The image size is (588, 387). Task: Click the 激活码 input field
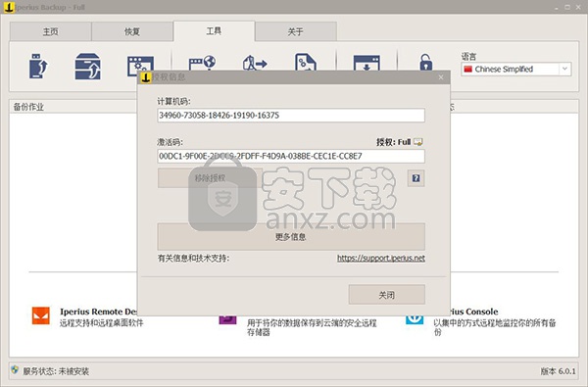pos(291,156)
